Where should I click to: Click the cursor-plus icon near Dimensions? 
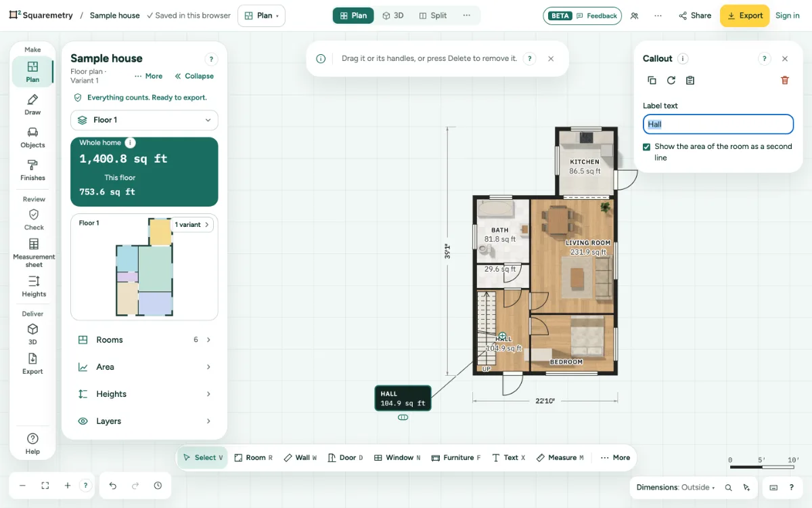click(x=746, y=488)
